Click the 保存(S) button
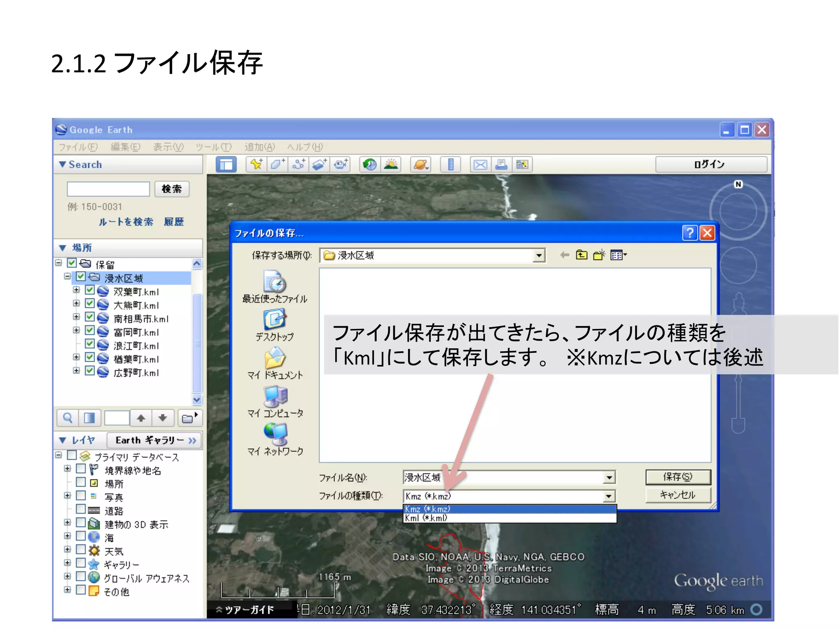840x630 pixels. (x=678, y=477)
